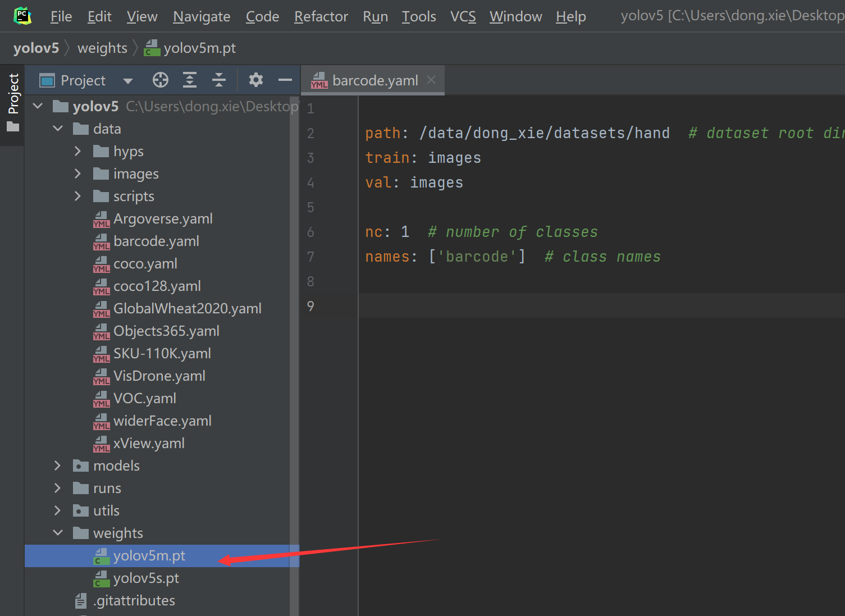Expand the images folder
The height and width of the screenshot is (616, 845).
point(77,174)
